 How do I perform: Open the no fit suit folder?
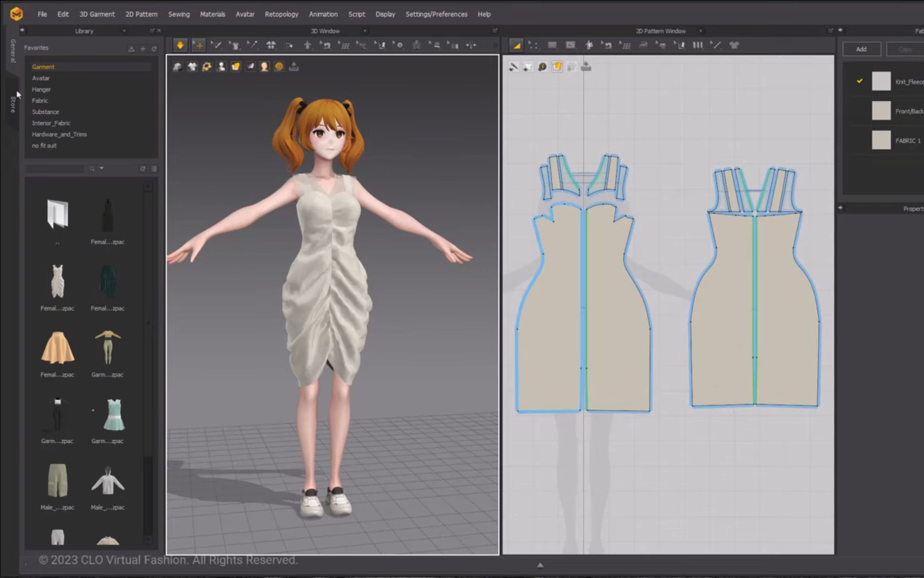(44, 146)
